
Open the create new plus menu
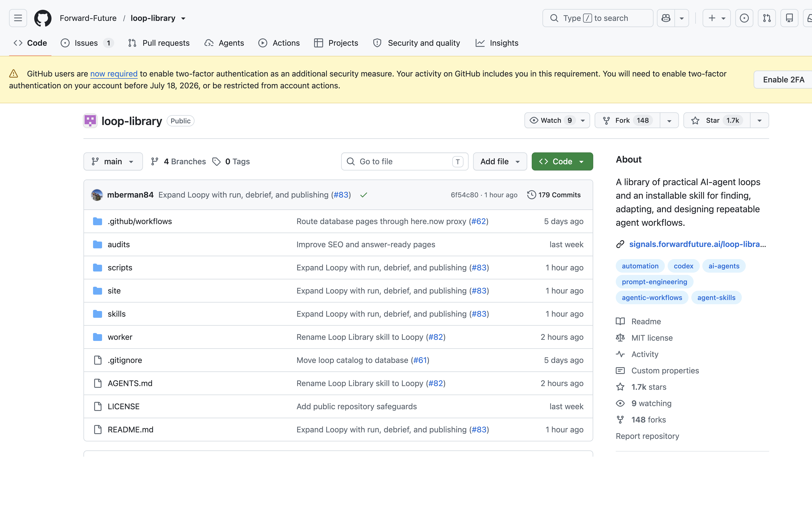click(716, 18)
